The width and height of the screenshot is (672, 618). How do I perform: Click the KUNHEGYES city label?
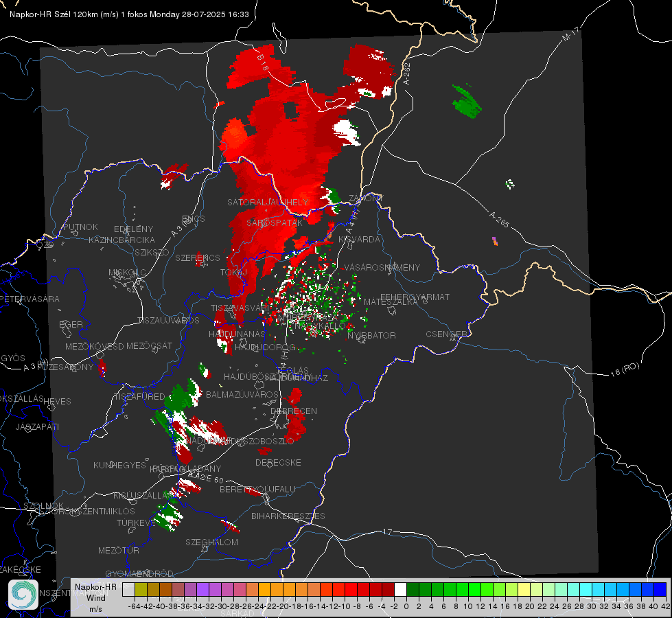pyautogui.click(x=119, y=466)
